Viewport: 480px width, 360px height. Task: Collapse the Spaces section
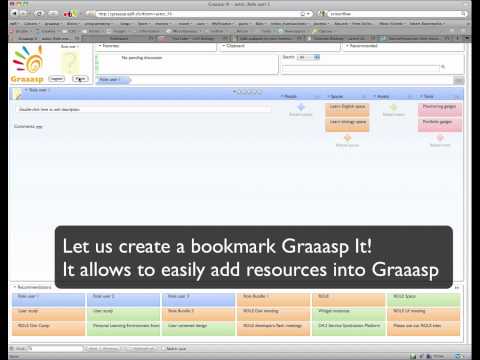coord(329,96)
